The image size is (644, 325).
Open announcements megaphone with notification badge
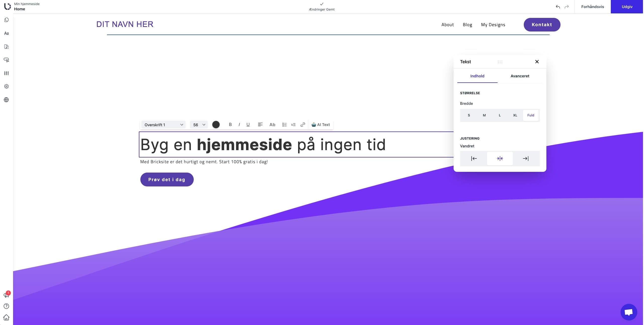pyautogui.click(x=7, y=295)
